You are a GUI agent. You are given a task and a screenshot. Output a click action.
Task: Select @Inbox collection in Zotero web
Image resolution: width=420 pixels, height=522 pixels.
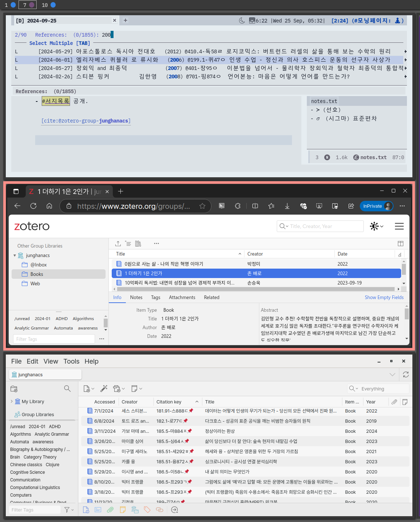tap(59, 265)
